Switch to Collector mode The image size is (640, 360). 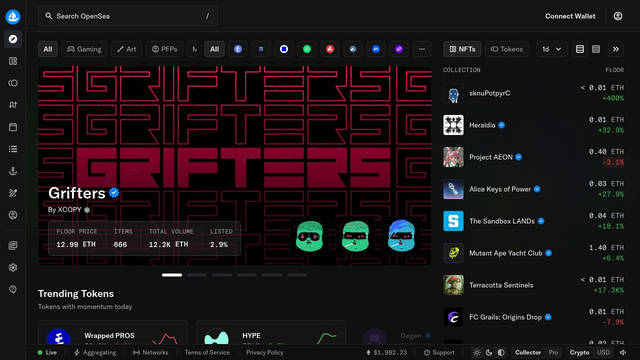528,353
